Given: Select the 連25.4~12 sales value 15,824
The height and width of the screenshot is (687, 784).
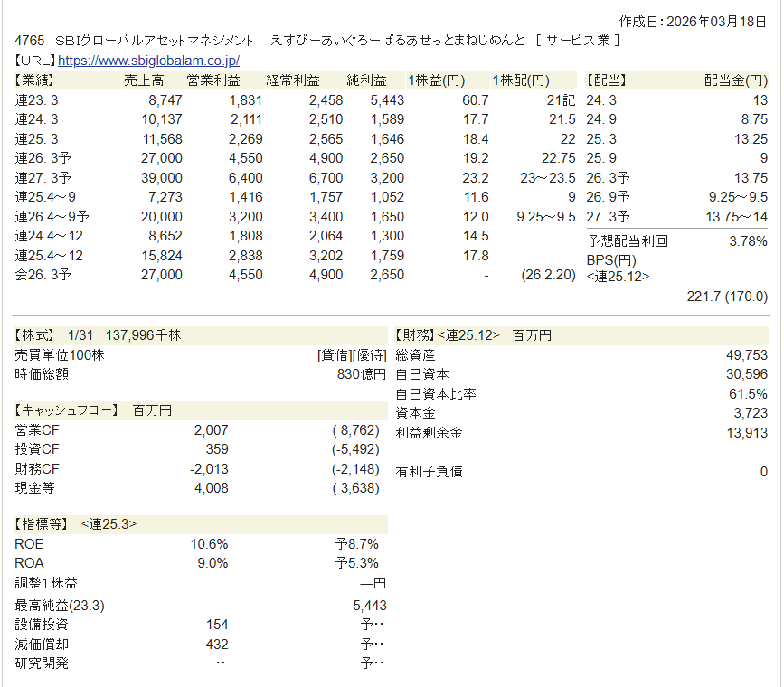Looking at the screenshot, I should (162, 256).
